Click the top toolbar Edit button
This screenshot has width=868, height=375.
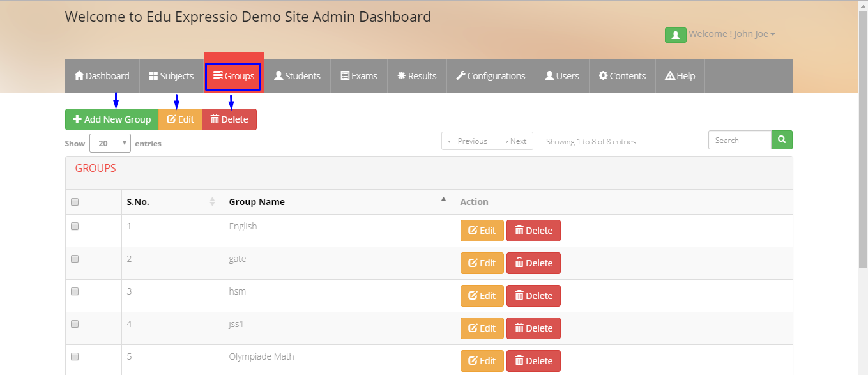pyautogui.click(x=180, y=119)
